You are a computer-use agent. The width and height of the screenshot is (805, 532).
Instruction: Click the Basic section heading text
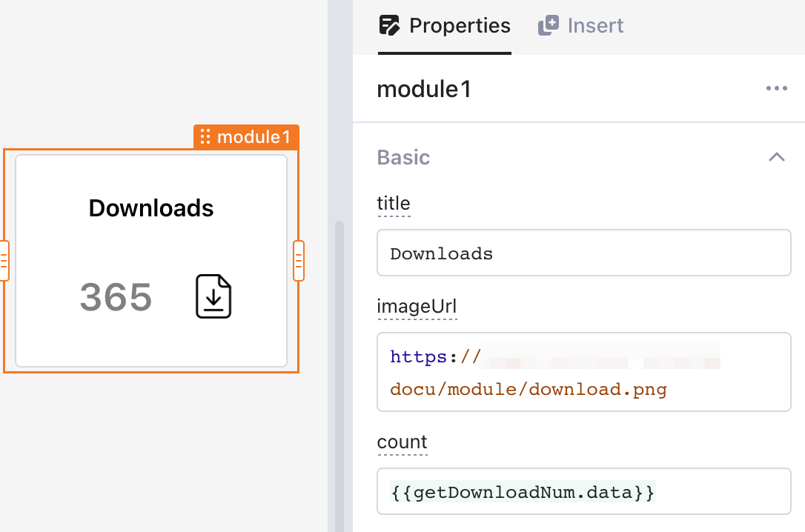[403, 157]
